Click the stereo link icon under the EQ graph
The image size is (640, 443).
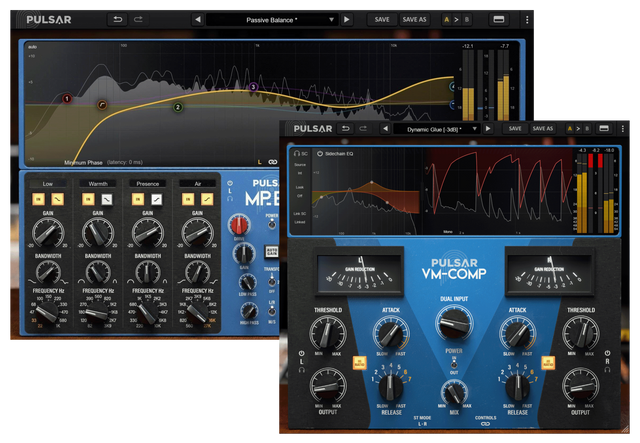point(271,161)
